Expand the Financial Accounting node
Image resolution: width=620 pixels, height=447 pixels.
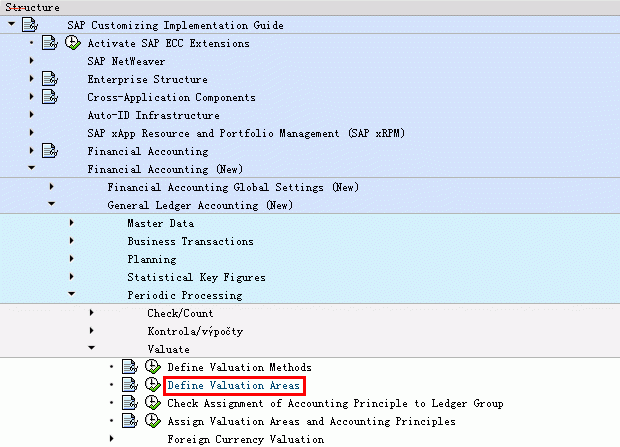point(32,150)
